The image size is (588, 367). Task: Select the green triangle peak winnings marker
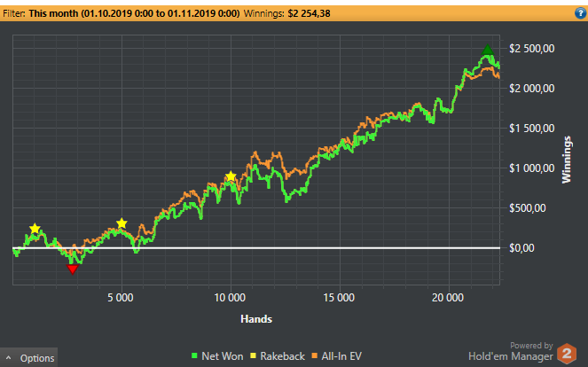487,50
